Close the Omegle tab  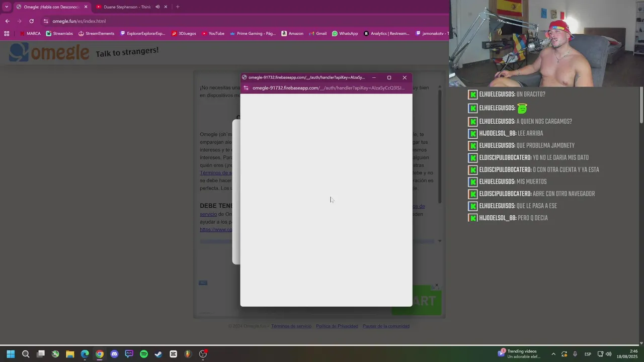[x=86, y=7]
